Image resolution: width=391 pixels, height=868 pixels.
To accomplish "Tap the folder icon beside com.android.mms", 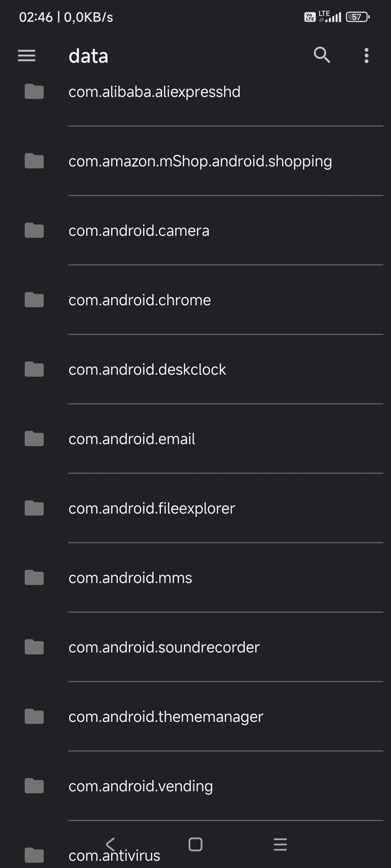I will 34,578.
